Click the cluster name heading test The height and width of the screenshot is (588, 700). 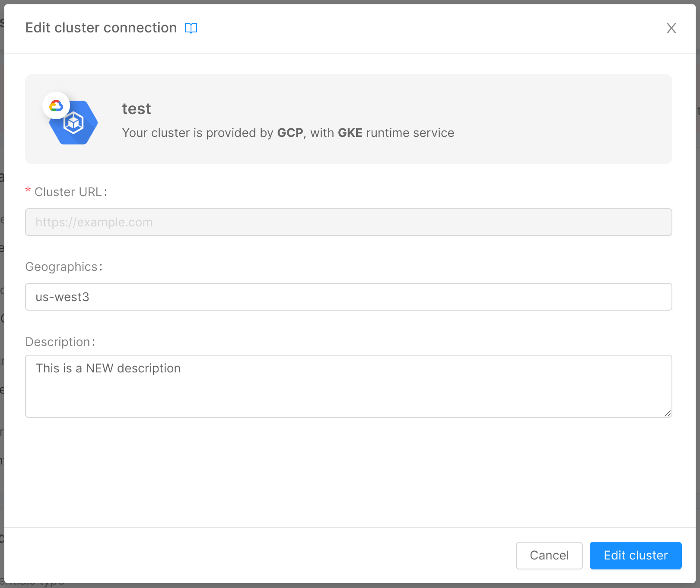(136, 109)
